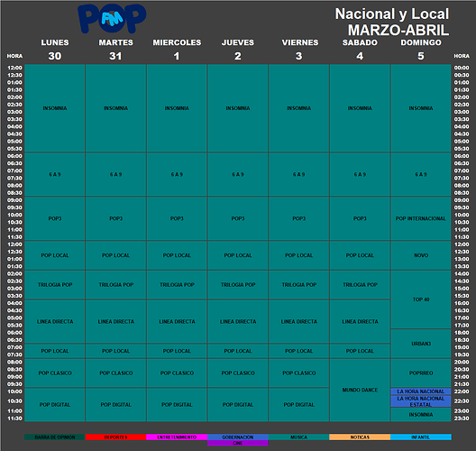
Task: Select Sunday's POPRREO block
Action: point(421,373)
